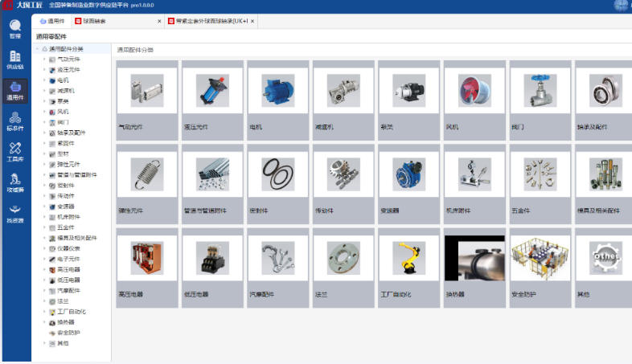Select 安全防护 in the category tree
632x364 pixels.
click(x=68, y=332)
